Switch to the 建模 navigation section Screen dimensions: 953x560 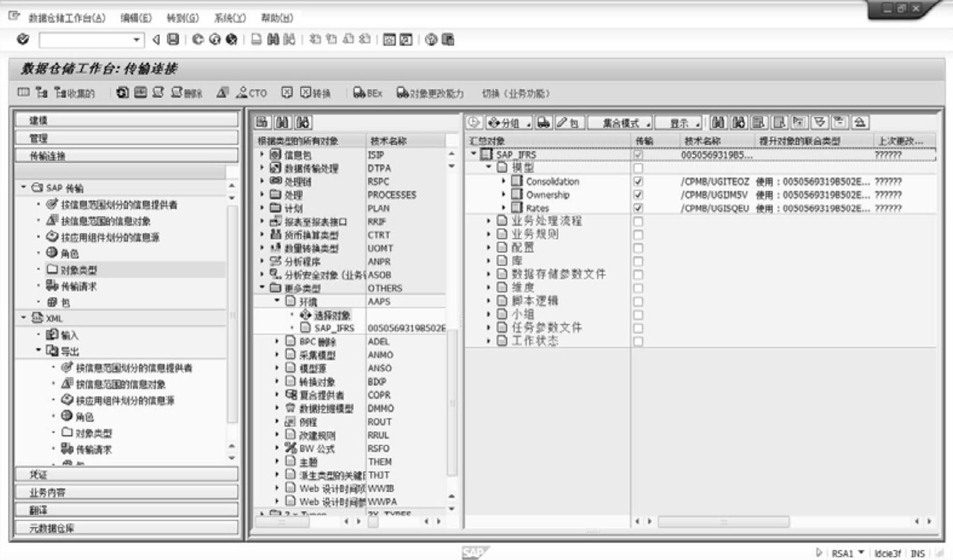tap(127, 120)
